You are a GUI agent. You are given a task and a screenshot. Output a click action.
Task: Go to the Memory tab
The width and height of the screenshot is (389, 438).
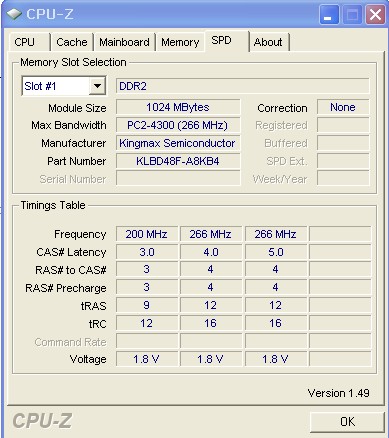point(180,42)
